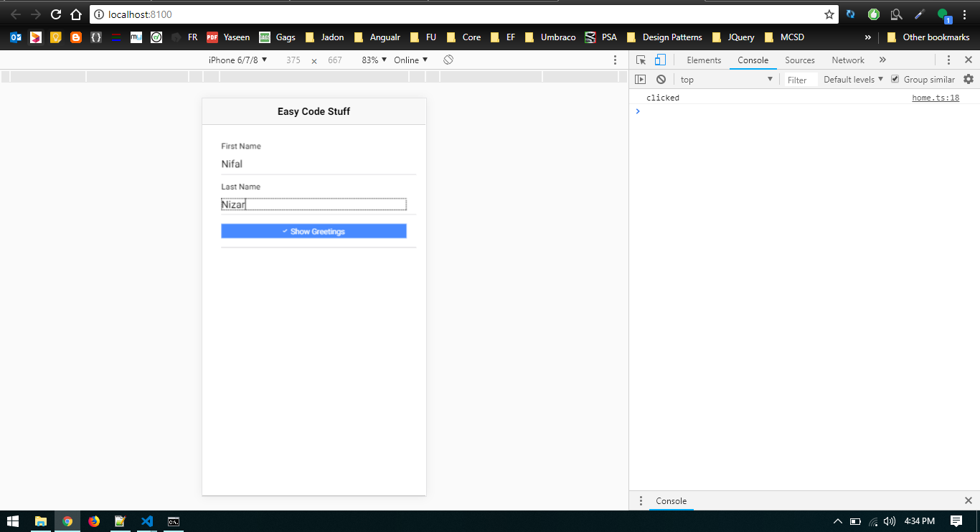Image resolution: width=980 pixels, height=532 pixels.
Task: Open the more tools overflow chevron
Action: click(x=882, y=60)
